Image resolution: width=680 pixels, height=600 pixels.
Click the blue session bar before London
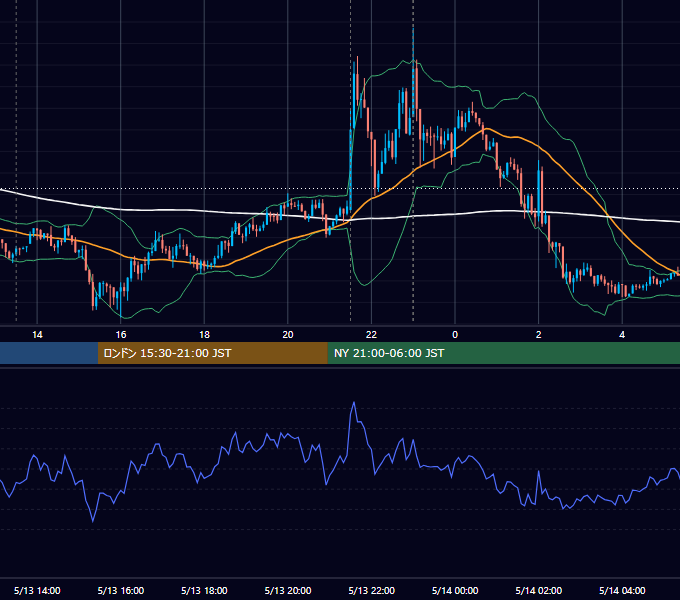point(49,353)
